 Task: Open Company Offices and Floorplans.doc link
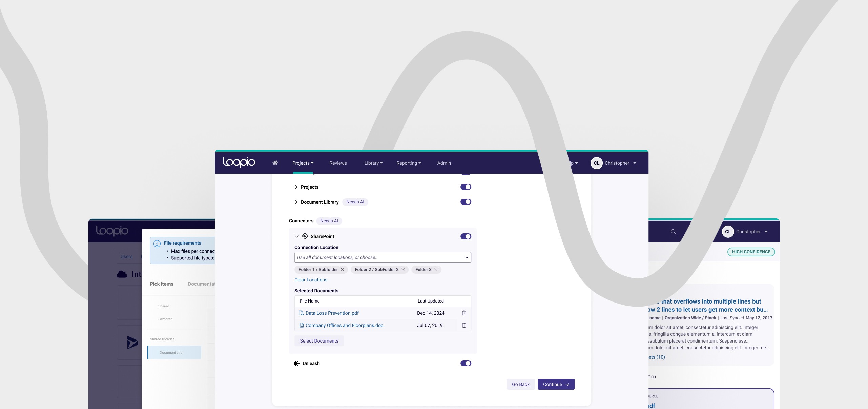(x=344, y=325)
